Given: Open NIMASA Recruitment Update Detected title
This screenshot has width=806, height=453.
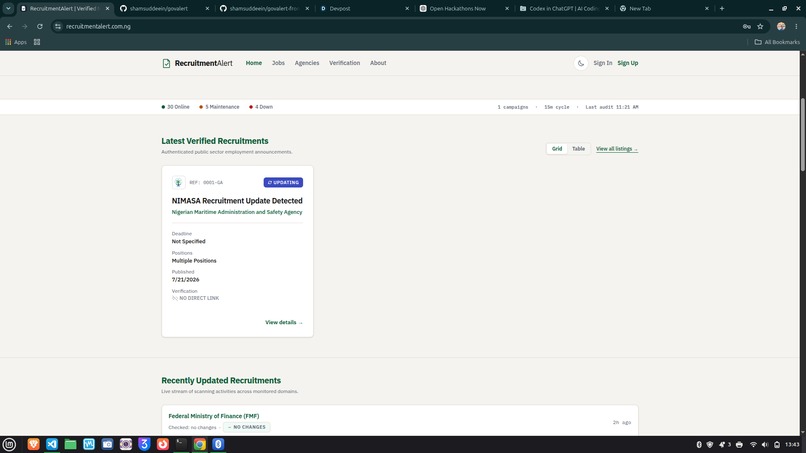Looking at the screenshot, I should [x=237, y=201].
